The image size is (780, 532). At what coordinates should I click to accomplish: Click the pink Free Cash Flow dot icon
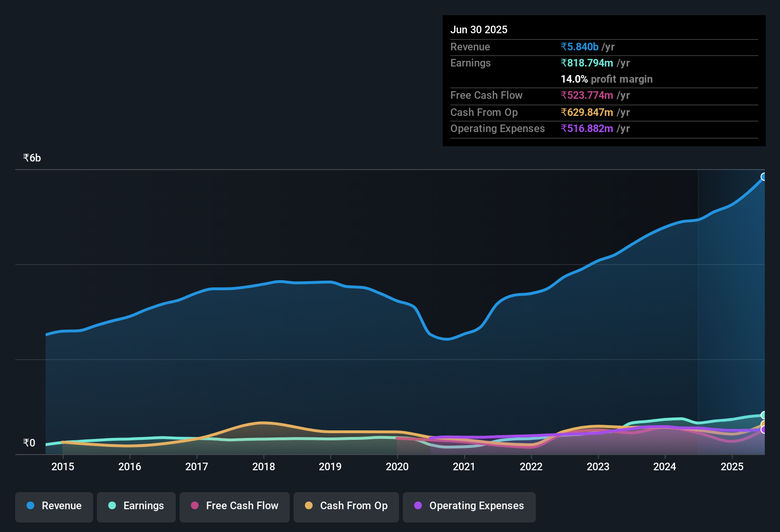tap(194, 506)
